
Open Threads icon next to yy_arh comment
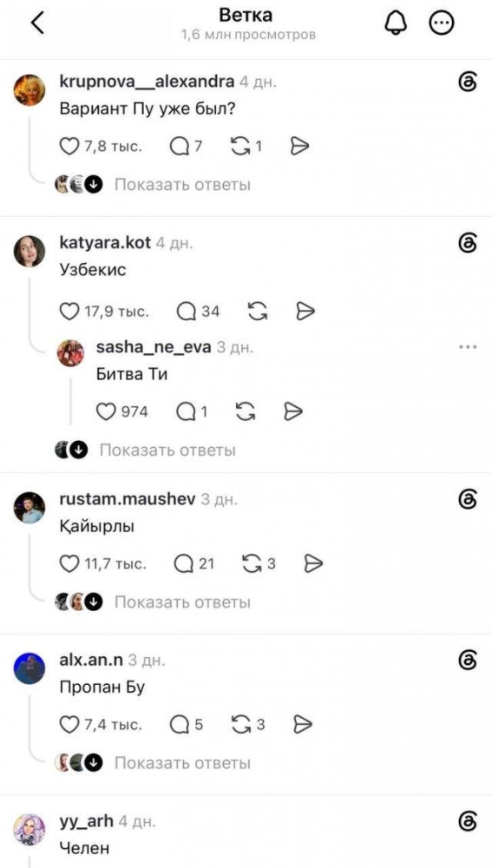(469, 823)
